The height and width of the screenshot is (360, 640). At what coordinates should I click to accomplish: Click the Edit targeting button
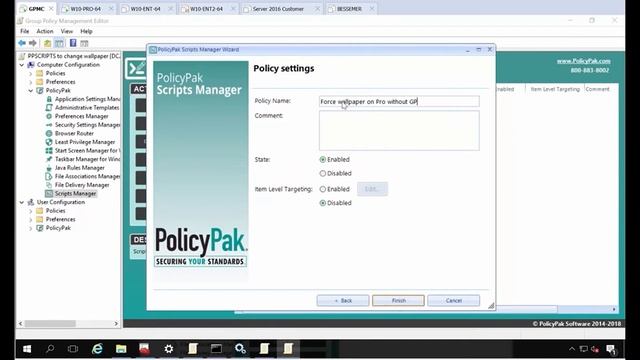point(372,189)
